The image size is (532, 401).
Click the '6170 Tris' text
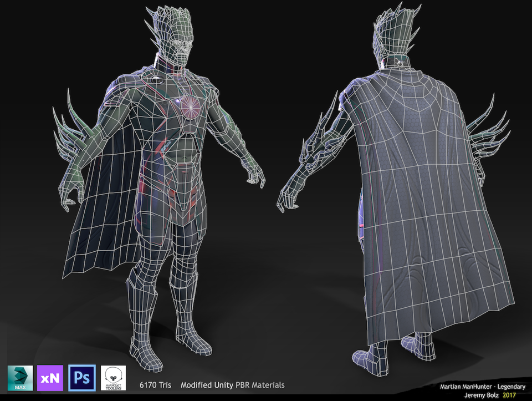point(155,385)
